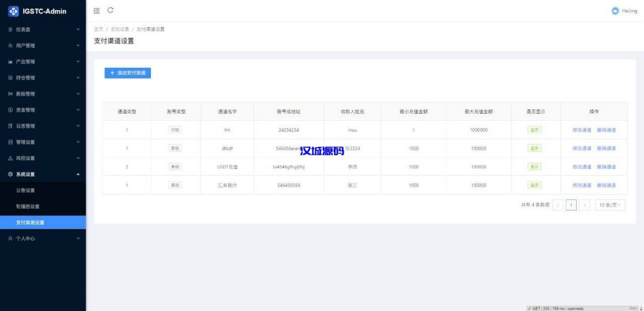This screenshot has height=311, width=644.
Task: Go to next page arrow in pagination
Action: click(x=585, y=205)
